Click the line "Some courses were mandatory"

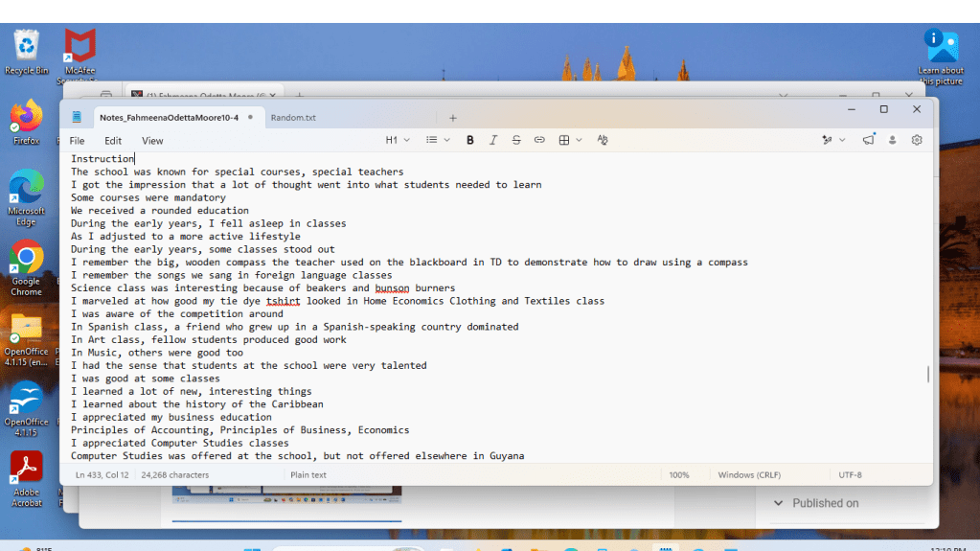click(148, 197)
